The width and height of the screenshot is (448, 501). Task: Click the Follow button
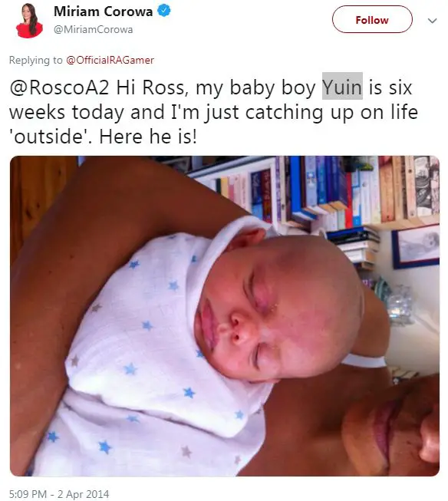372,20
